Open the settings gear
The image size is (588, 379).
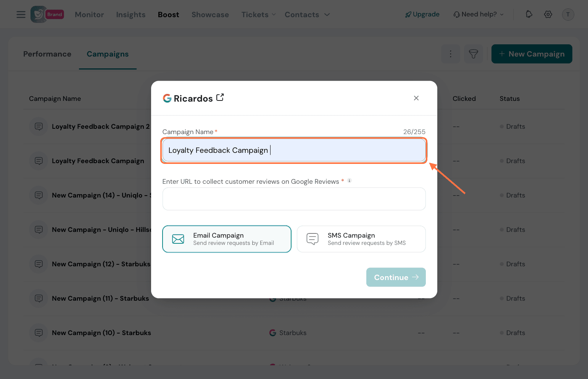[x=548, y=14]
